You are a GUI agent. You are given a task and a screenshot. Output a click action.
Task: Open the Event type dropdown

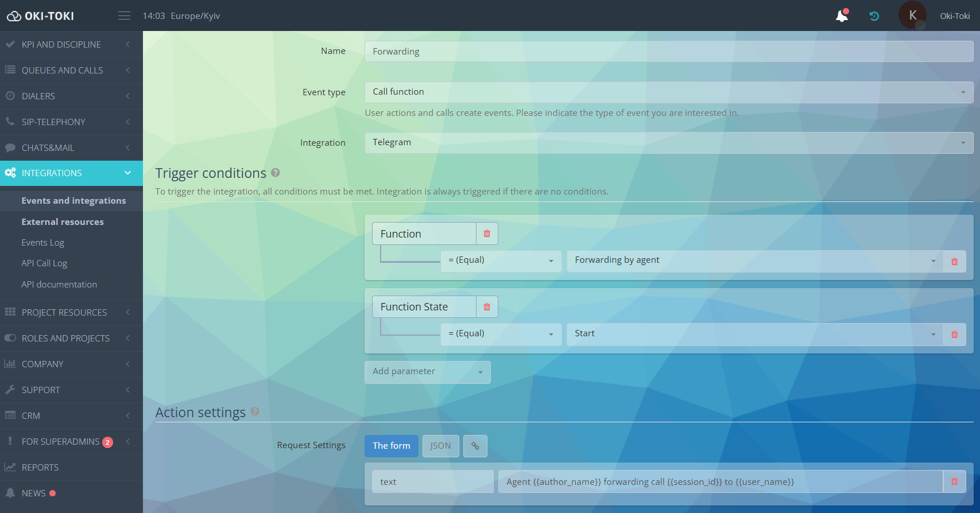pyautogui.click(x=669, y=92)
